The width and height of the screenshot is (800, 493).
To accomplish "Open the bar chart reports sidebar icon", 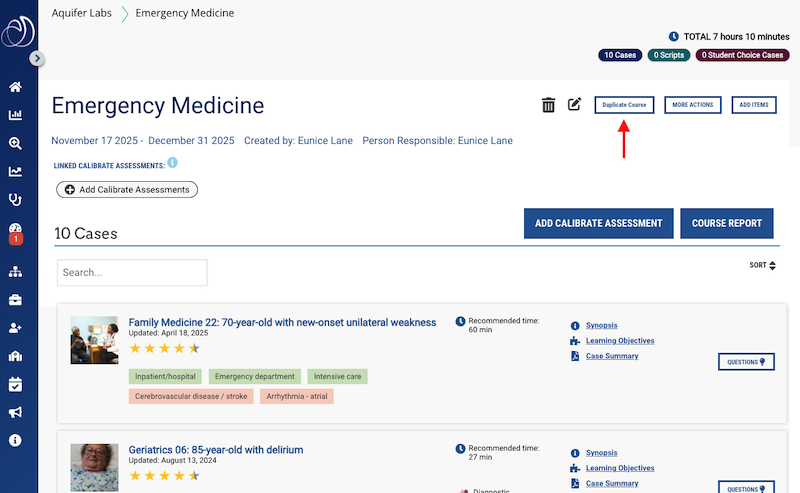I will click(15, 114).
